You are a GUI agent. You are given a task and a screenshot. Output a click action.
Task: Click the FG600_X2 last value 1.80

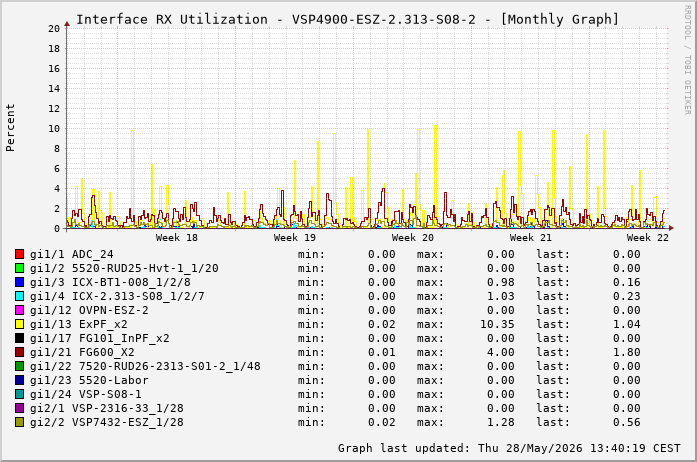coord(627,352)
